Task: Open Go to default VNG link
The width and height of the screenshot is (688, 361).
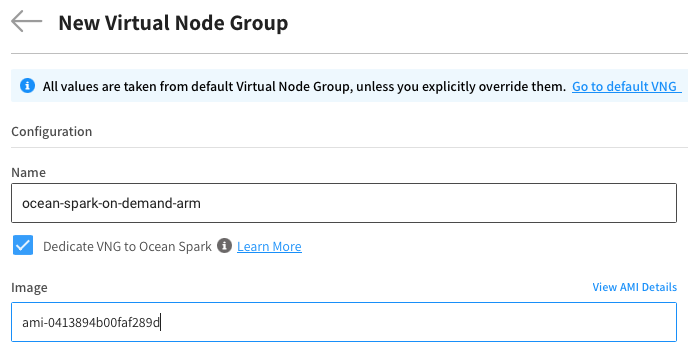Action: point(626,86)
